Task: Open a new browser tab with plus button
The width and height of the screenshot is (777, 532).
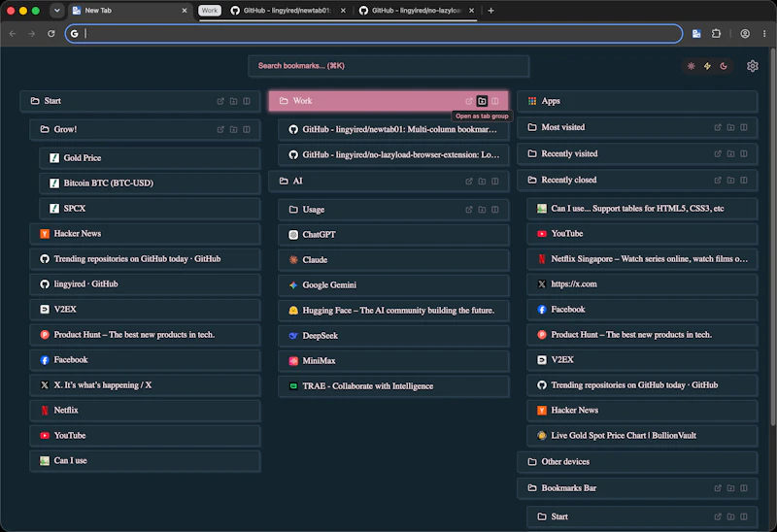Action: coord(490,11)
